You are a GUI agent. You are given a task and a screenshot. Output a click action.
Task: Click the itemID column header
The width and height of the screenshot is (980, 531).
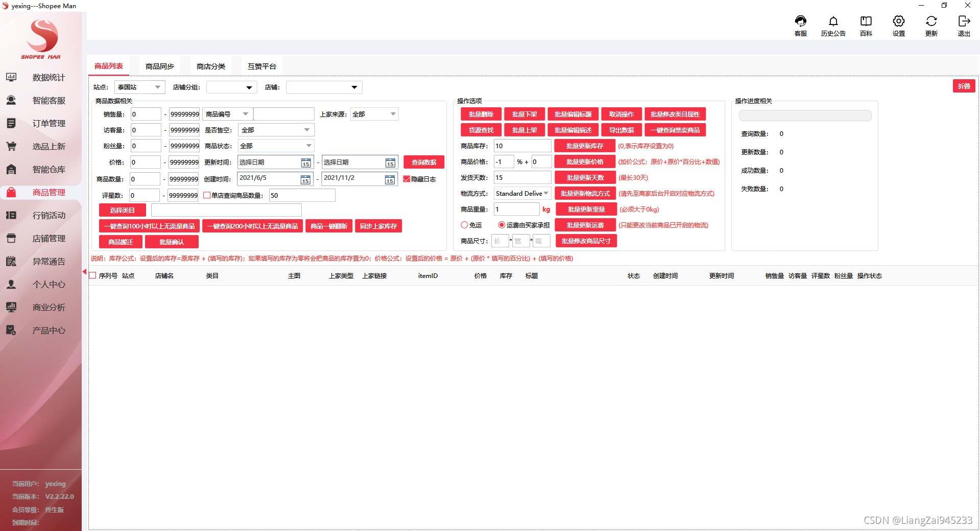[428, 276]
